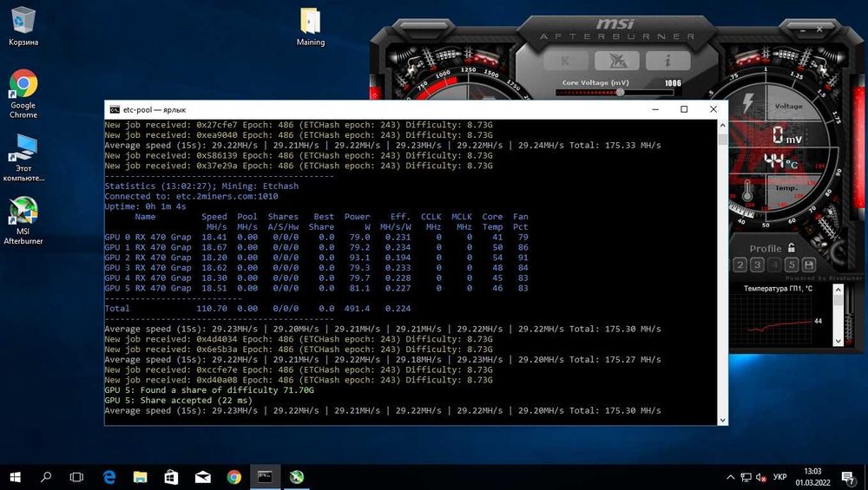Click network status tray icon
The height and width of the screenshot is (490, 868).
pyautogui.click(x=746, y=477)
